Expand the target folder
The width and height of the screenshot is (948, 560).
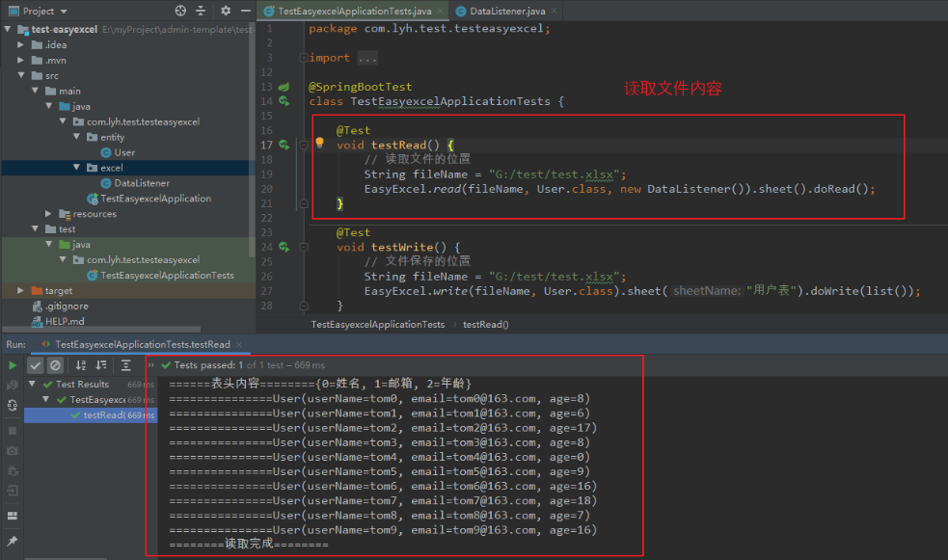(21, 290)
